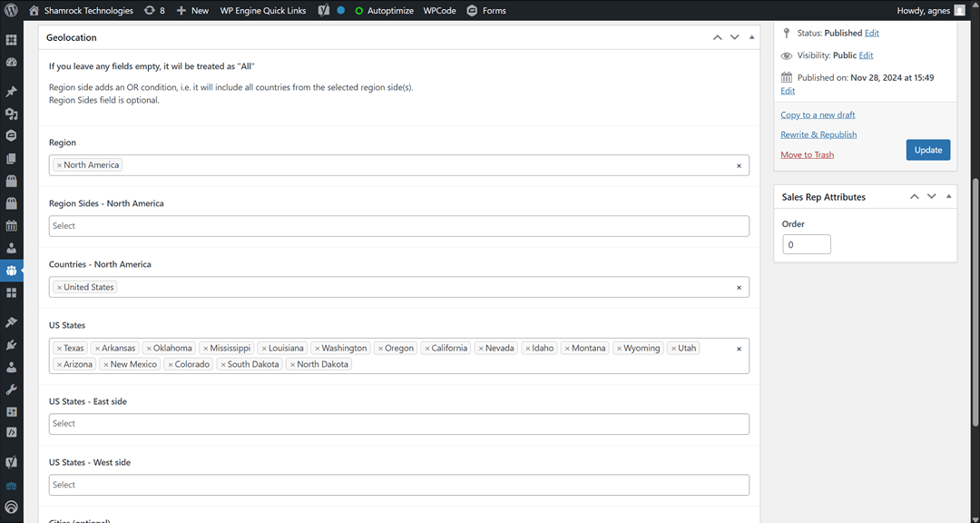Open the Yoast SEO icon in the toolbar
980x523 pixels.
(323, 10)
